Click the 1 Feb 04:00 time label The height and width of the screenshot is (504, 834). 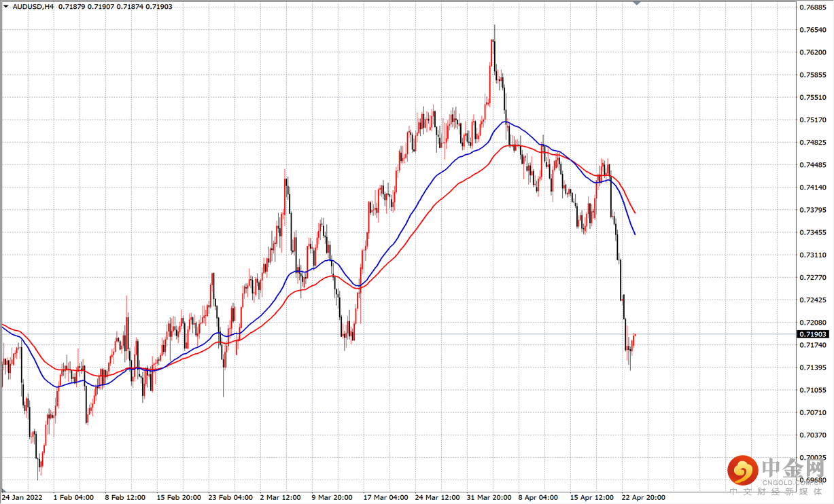click(73, 497)
